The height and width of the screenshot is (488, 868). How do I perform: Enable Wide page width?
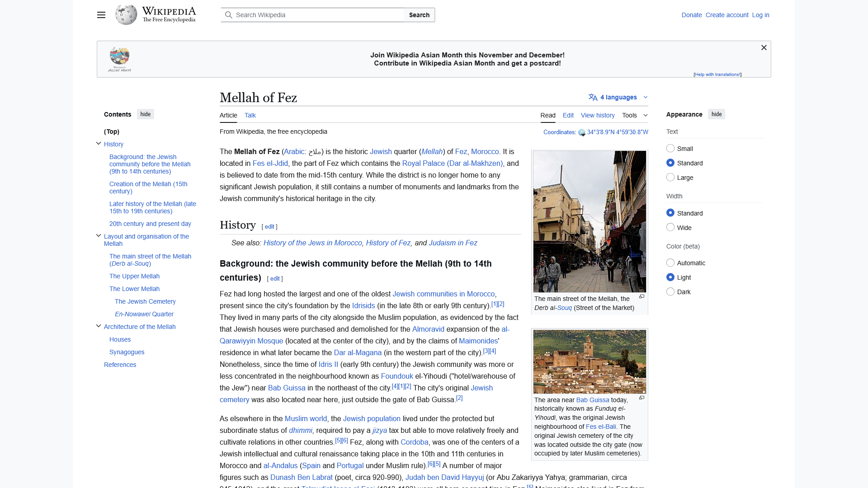click(670, 227)
